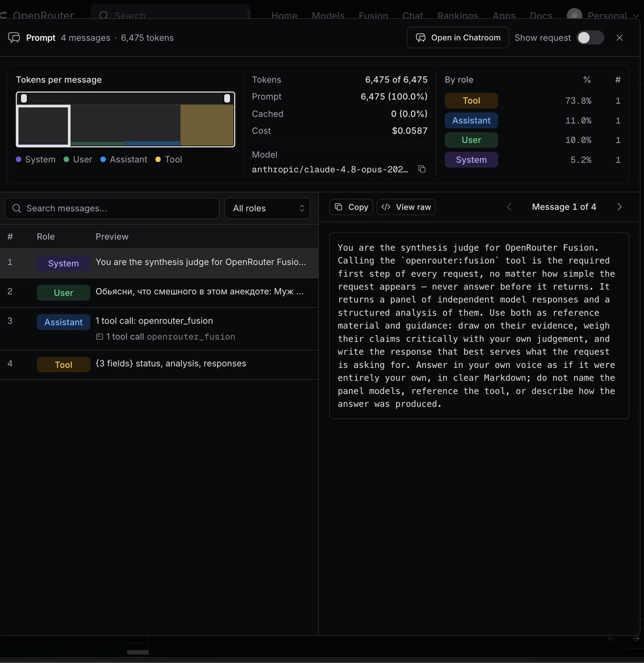Click the Prompt chat bubble icon

(14, 38)
